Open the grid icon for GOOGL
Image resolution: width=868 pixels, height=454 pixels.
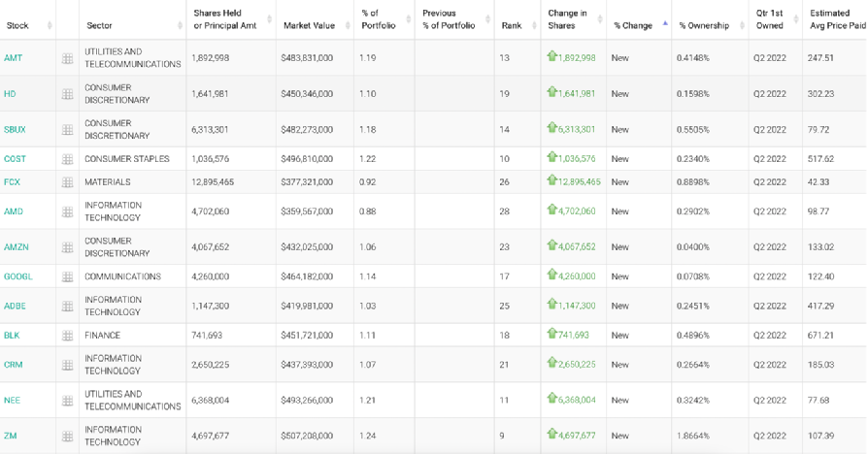click(67, 276)
